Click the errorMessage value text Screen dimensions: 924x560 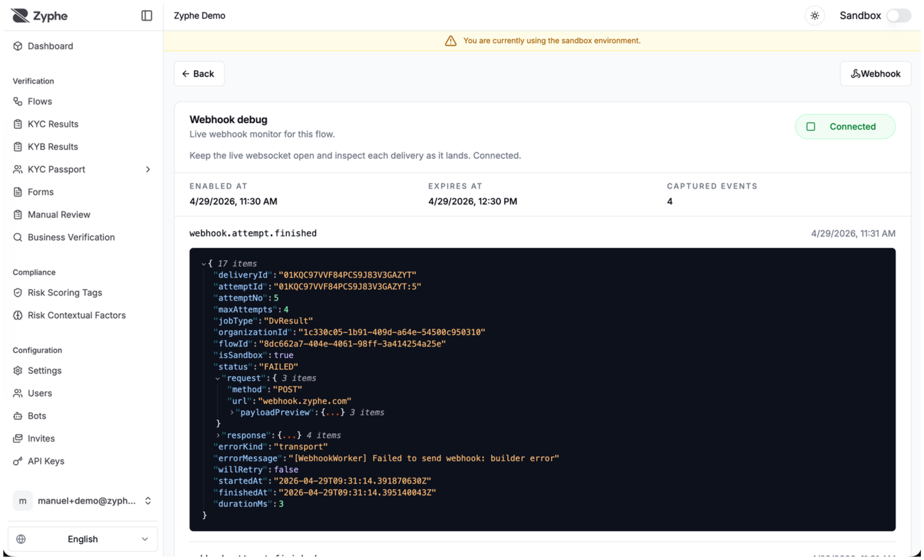click(x=424, y=459)
